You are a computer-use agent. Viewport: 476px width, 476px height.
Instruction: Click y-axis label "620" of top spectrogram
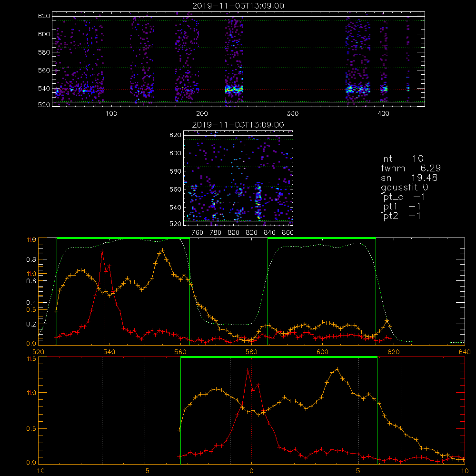click(44, 16)
